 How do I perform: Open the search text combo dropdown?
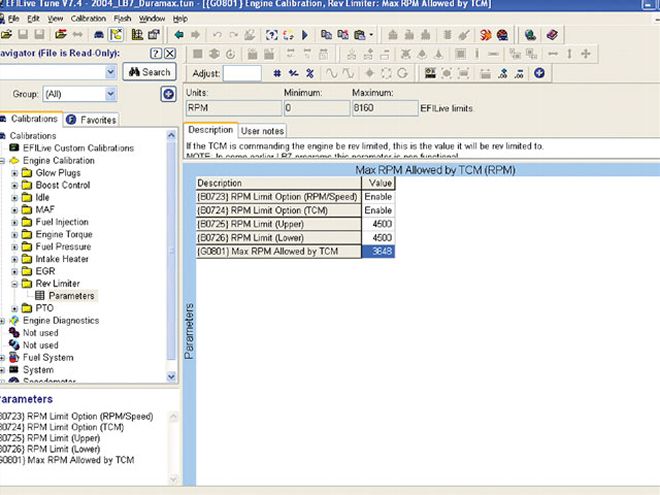[x=110, y=72]
